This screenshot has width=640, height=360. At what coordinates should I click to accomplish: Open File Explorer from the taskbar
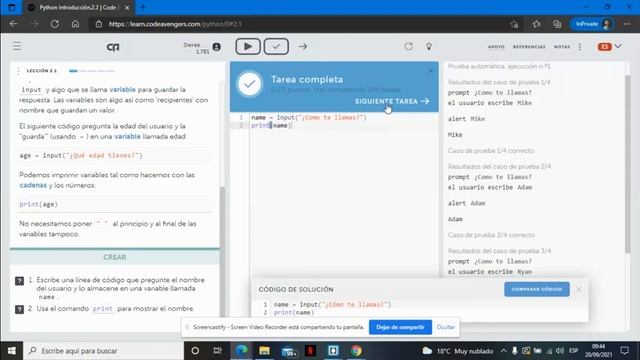[x=264, y=351]
